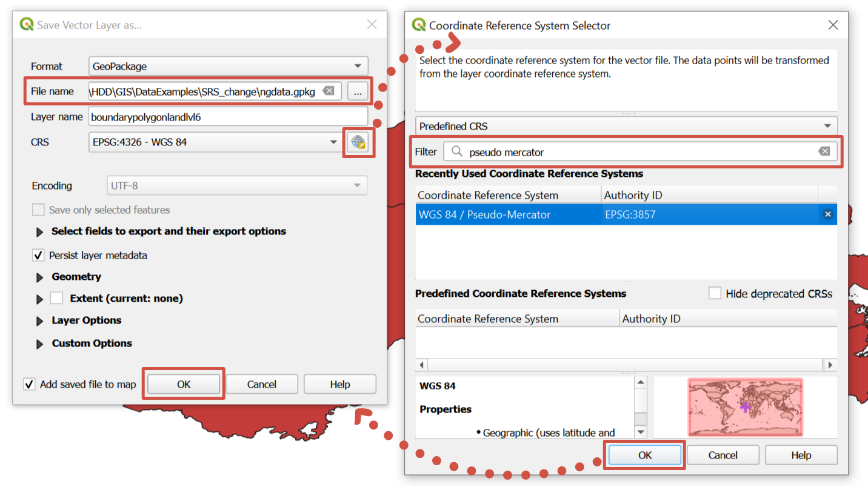Click right scroll arrow below predefined CRS list
Screen dimensions: 868x487
pyautogui.click(x=830, y=364)
